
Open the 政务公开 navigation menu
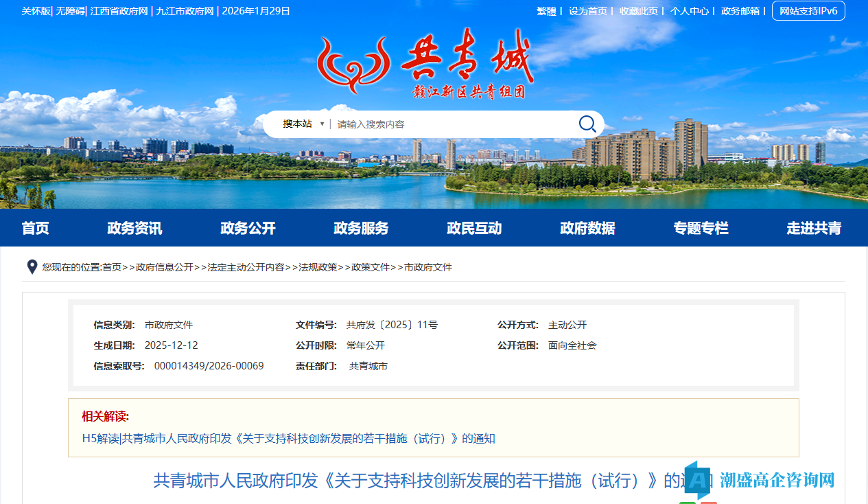[x=248, y=227]
